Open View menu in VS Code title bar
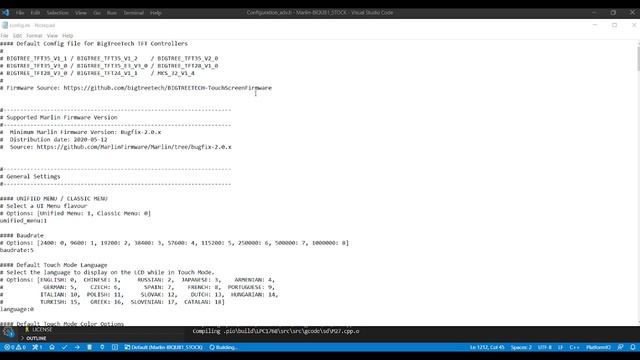Screen dimensions: 640x360 (x=80, y=13)
